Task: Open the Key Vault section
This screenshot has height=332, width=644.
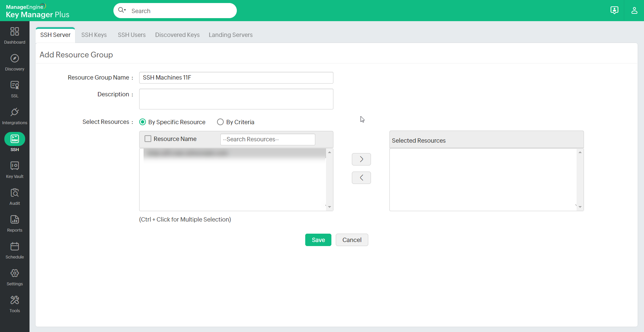Action: pos(14,169)
